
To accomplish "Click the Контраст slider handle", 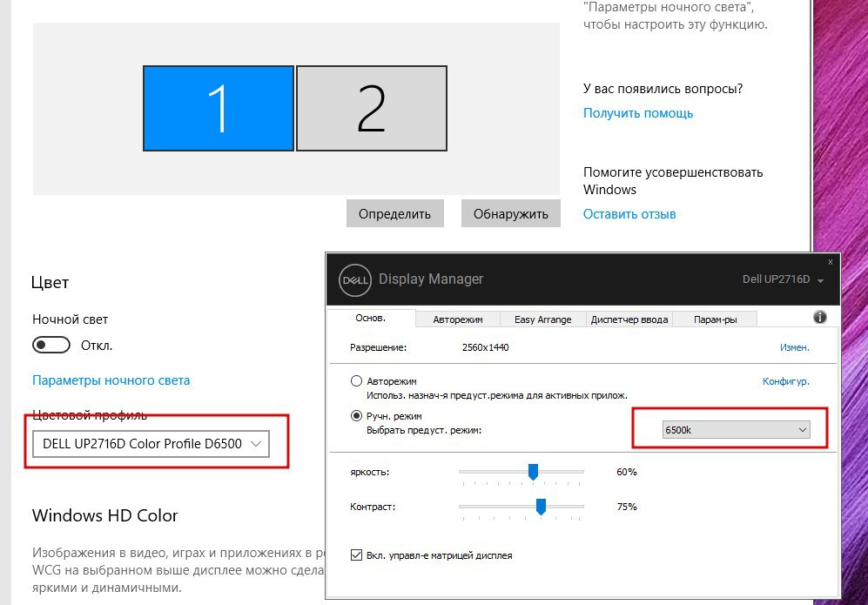I will [541, 507].
